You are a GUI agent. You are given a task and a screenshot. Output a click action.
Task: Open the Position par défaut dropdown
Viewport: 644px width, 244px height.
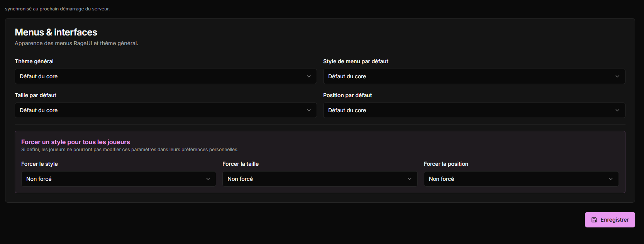point(474,110)
